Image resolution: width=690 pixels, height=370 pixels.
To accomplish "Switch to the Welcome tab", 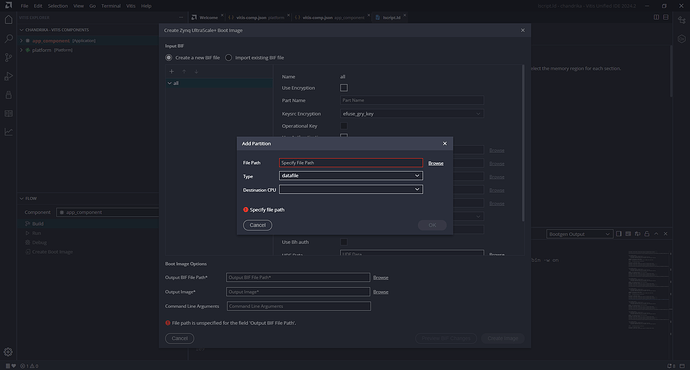I will click(x=207, y=17).
